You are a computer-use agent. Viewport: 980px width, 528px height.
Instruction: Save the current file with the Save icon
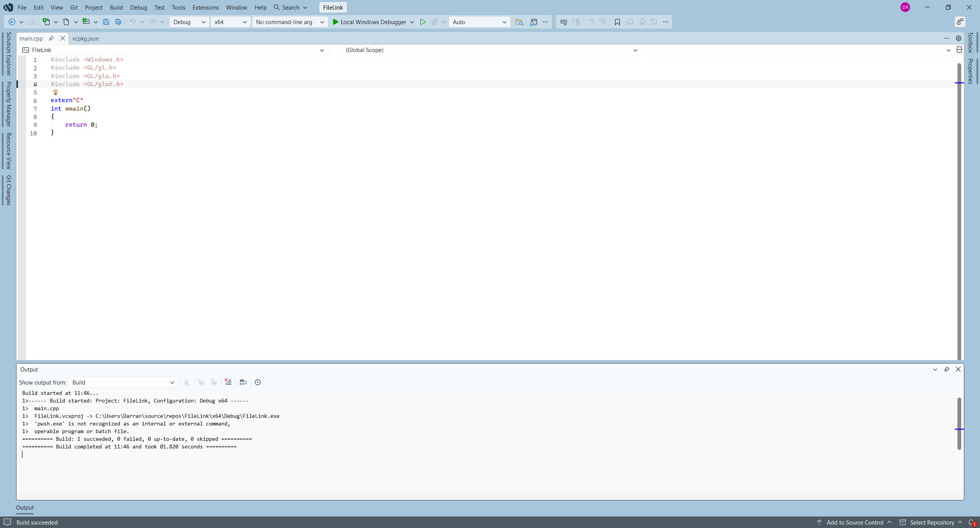106,22
